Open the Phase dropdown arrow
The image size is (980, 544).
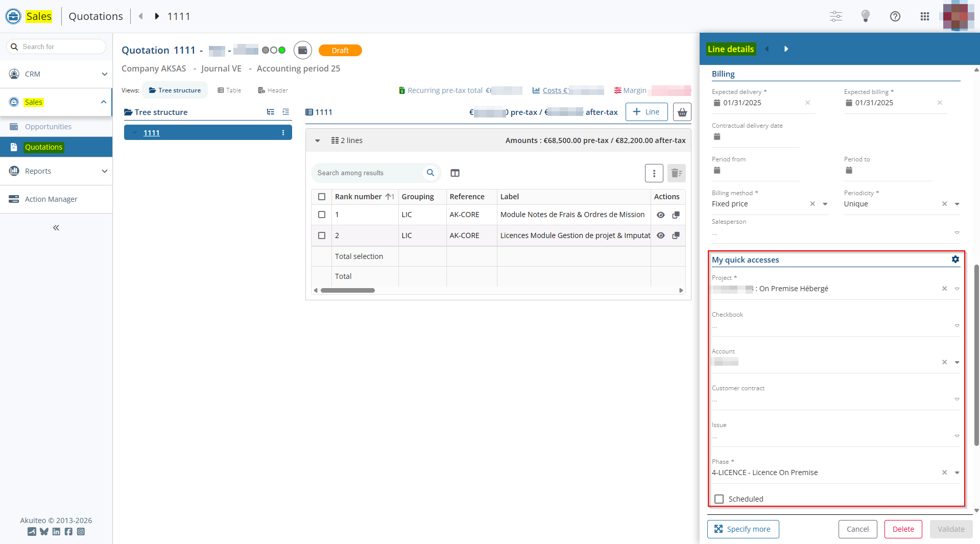(x=957, y=472)
